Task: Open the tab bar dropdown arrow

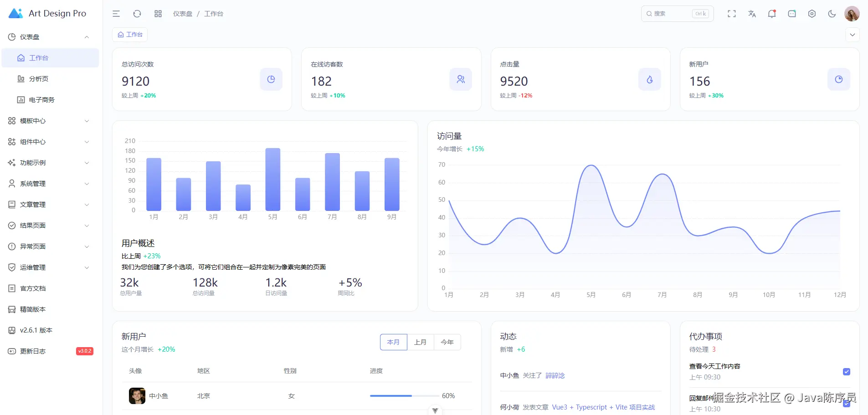Action: point(853,35)
